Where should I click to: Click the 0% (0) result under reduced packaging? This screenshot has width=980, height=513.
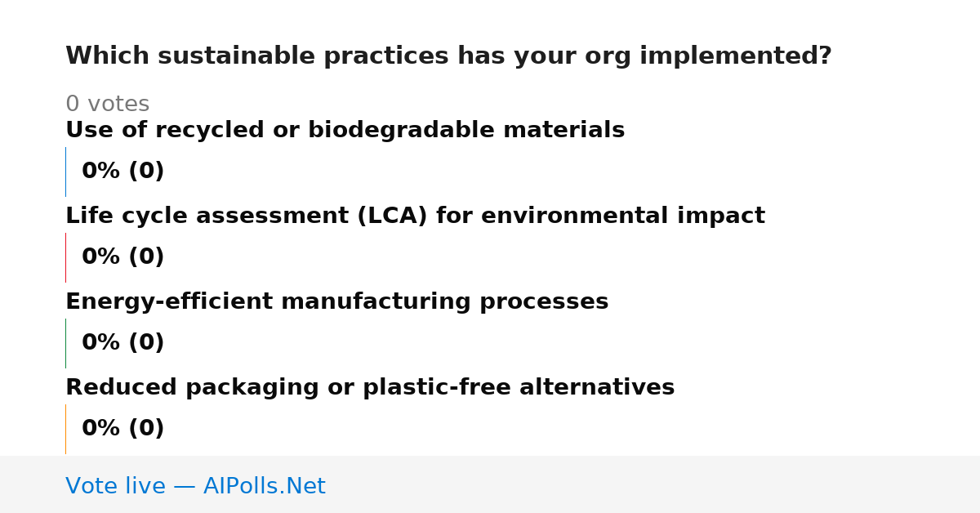[122, 429]
